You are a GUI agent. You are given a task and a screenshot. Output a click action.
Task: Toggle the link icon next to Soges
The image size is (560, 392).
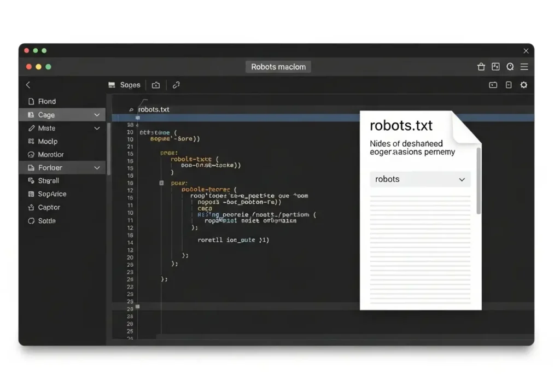[x=176, y=85]
